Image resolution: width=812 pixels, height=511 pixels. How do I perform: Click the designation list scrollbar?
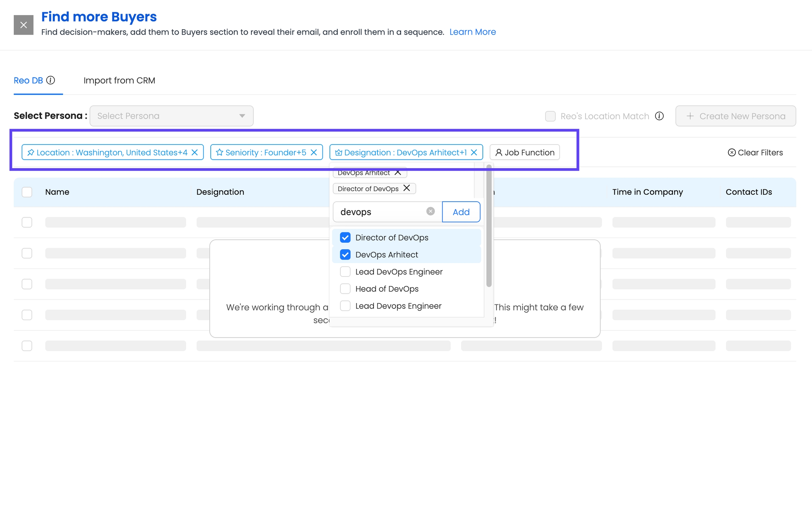(489, 226)
